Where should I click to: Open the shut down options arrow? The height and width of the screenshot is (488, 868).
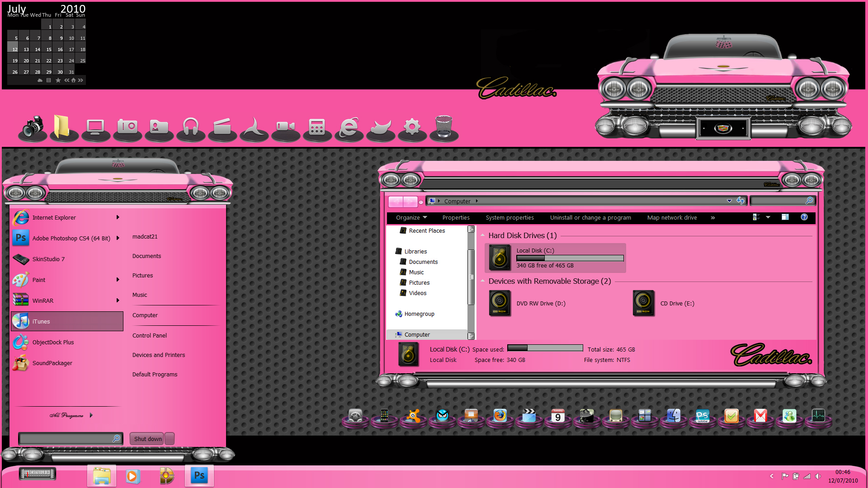click(170, 439)
